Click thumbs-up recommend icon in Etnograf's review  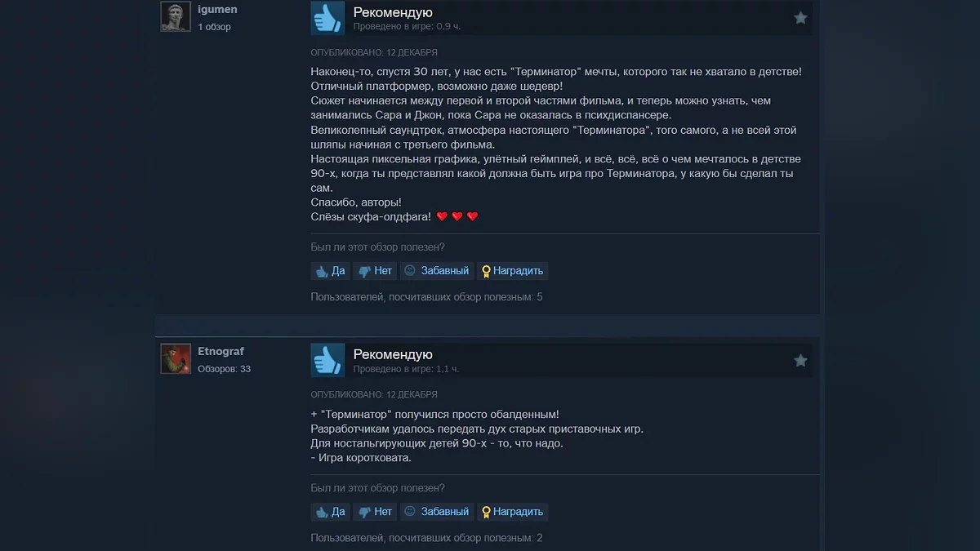pos(327,360)
